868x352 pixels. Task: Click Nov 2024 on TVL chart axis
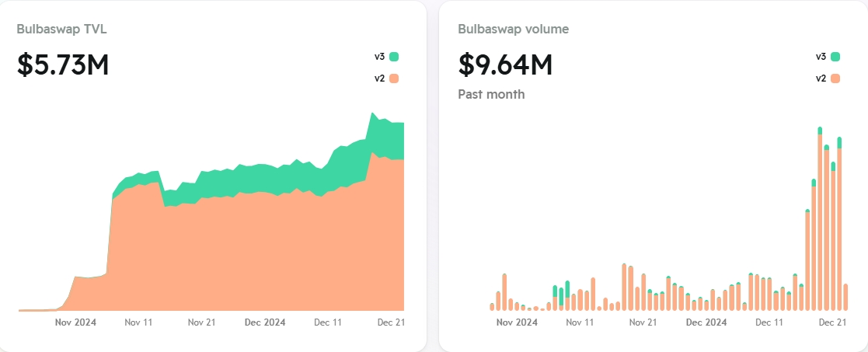coord(76,322)
